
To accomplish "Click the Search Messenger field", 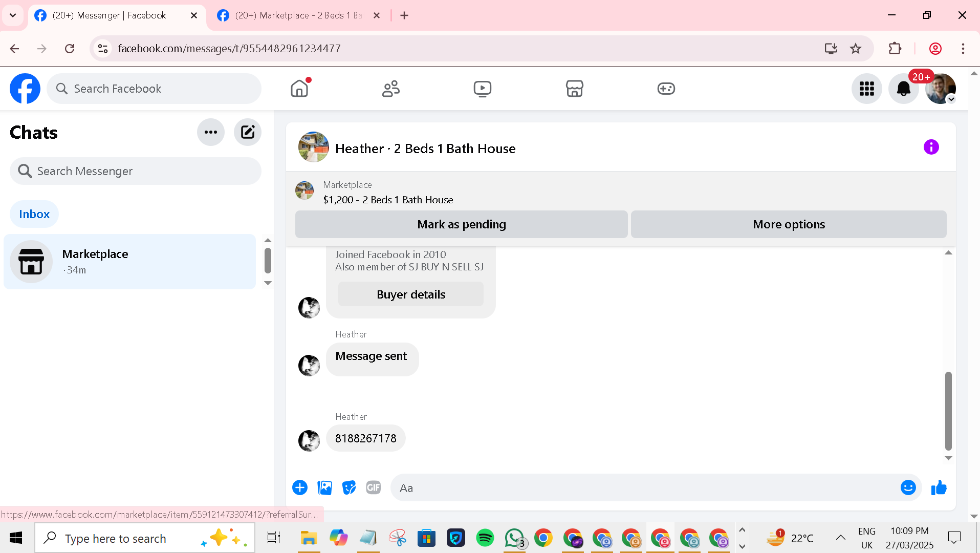I will point(136,171).
